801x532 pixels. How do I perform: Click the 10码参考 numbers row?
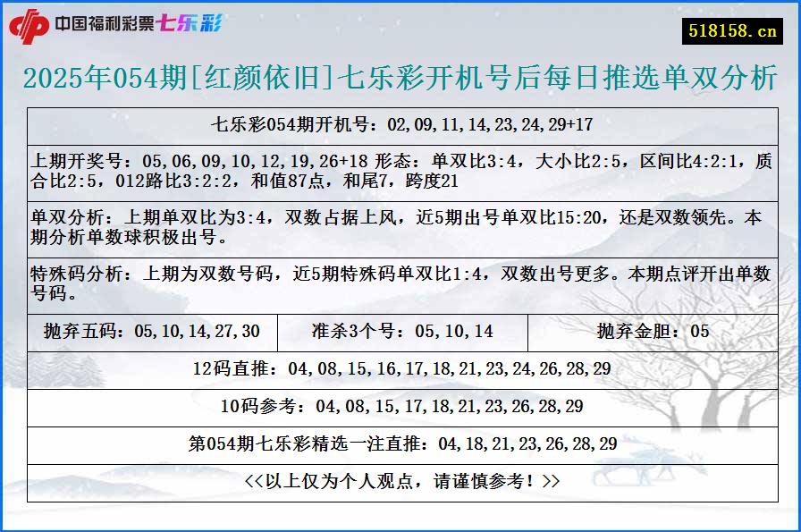[x=400, y=404]
